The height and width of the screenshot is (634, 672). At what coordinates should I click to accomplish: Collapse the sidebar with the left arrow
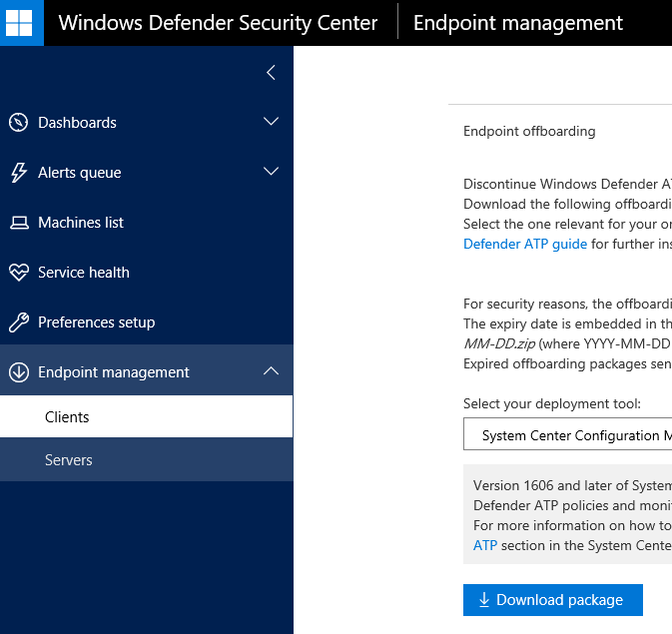(271, 73)
